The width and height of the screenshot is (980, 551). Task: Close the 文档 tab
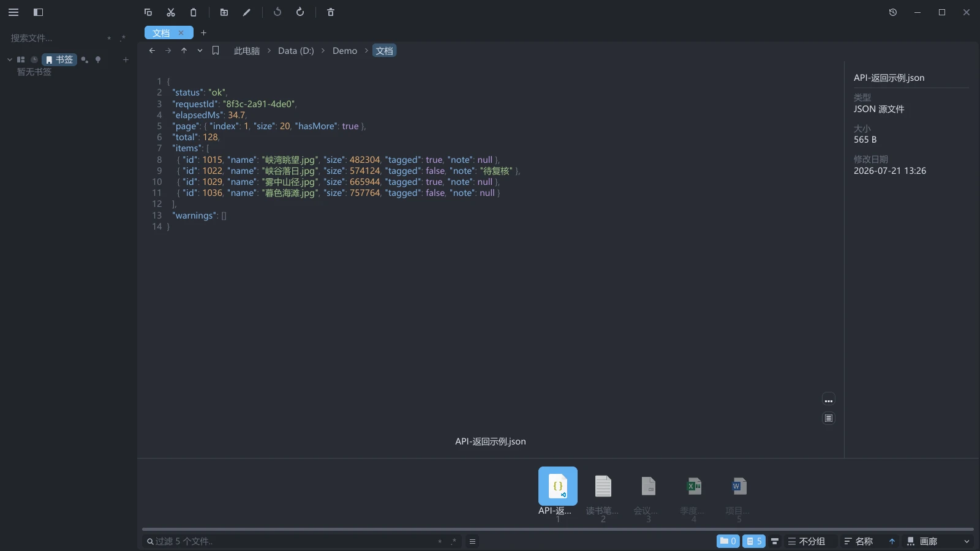181,33
